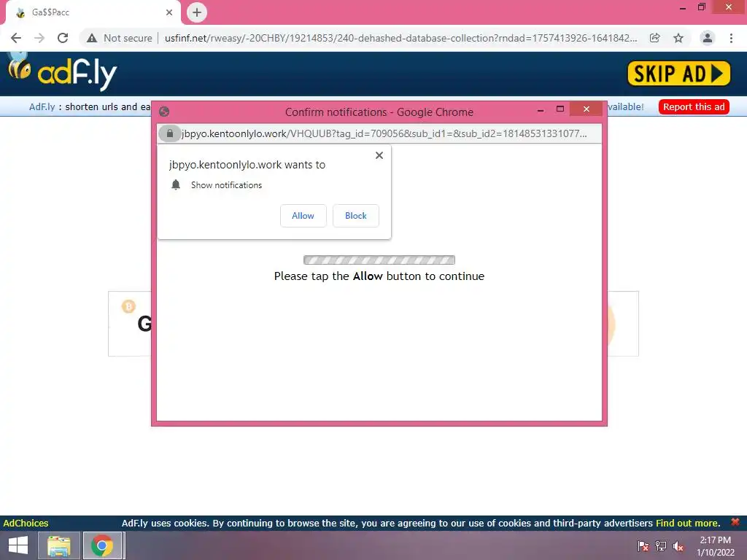Click the AdF.ly link in the info bar
Screen dimensions: 747x560
point(42,106)
